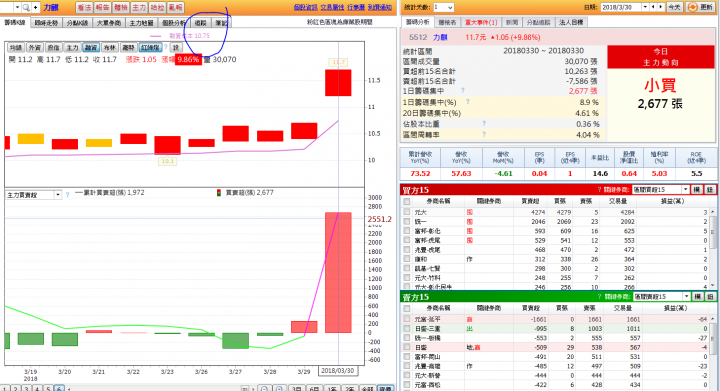The image size is (720, 391).
Task: Click the 看法 button
Action: [x=84, y=7]
